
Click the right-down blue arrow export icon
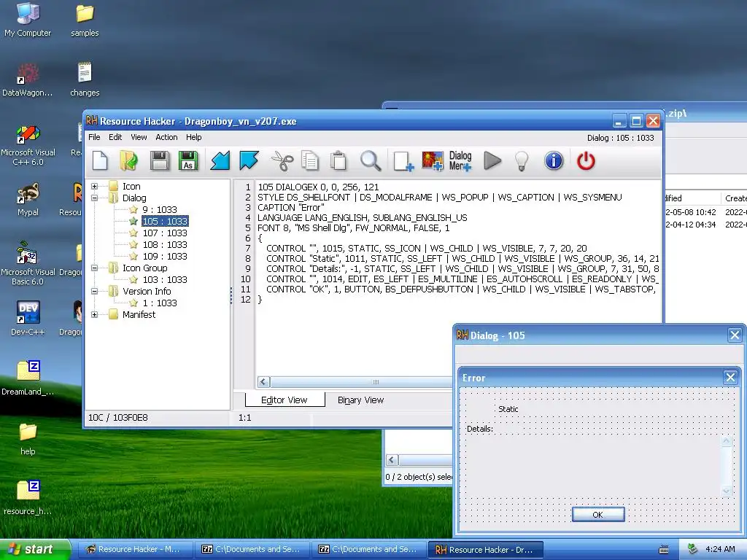(249, 161)
